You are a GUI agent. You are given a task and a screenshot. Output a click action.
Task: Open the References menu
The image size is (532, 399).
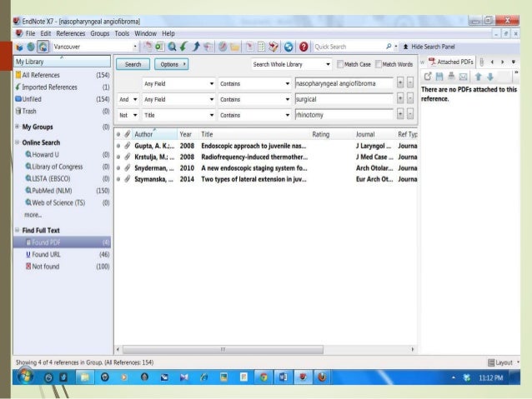click(71, 33)
